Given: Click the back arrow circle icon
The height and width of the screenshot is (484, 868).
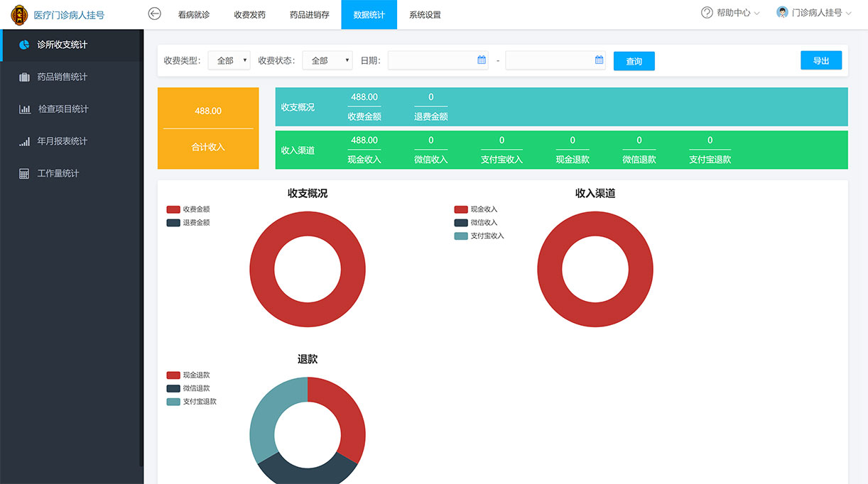Looking at the screenshot, I should point(154,13).
